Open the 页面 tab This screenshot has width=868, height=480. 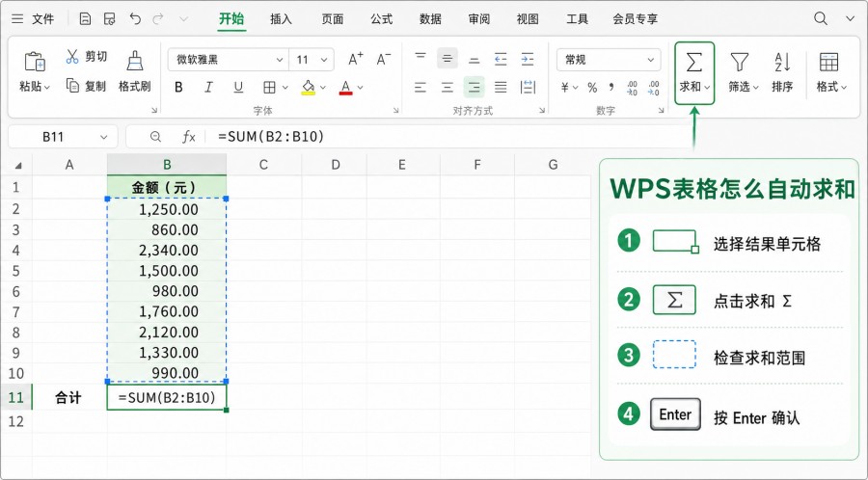pyautogui.click(x=332, y=19)
